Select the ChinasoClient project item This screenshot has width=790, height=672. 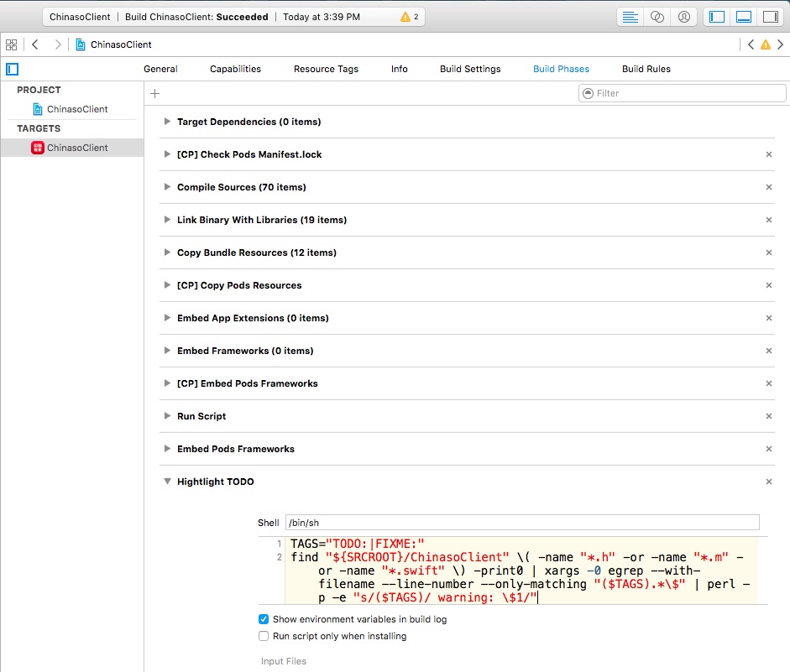[76, 109]
